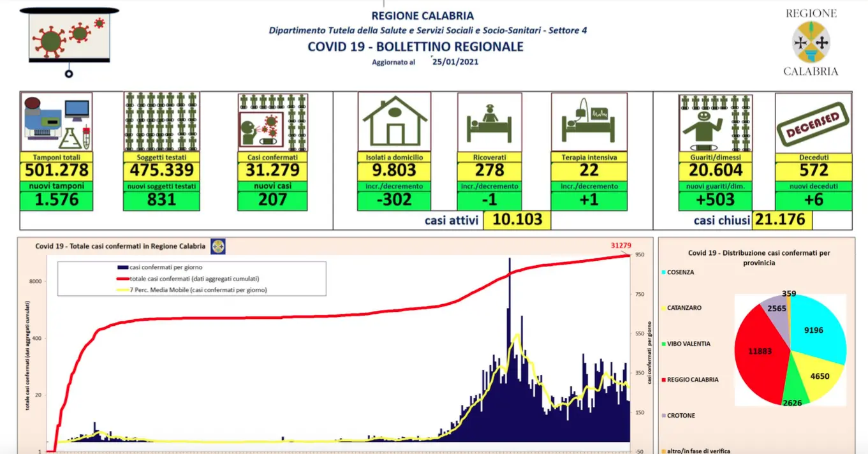This screenshot has height=454, width=868.
Task: Click the totale casi confermati legend entry
Action: pyautogui.click(x=188, y=279)
